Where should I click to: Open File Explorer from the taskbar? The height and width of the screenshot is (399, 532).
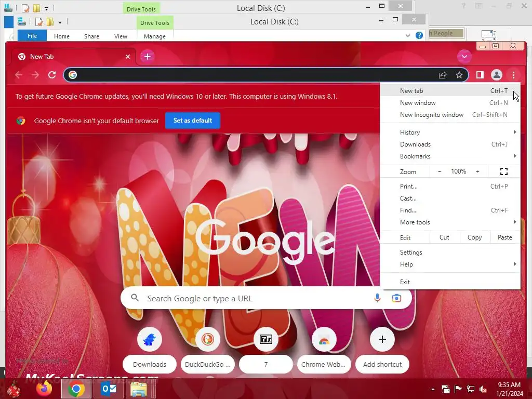click(x=139, y=389)
